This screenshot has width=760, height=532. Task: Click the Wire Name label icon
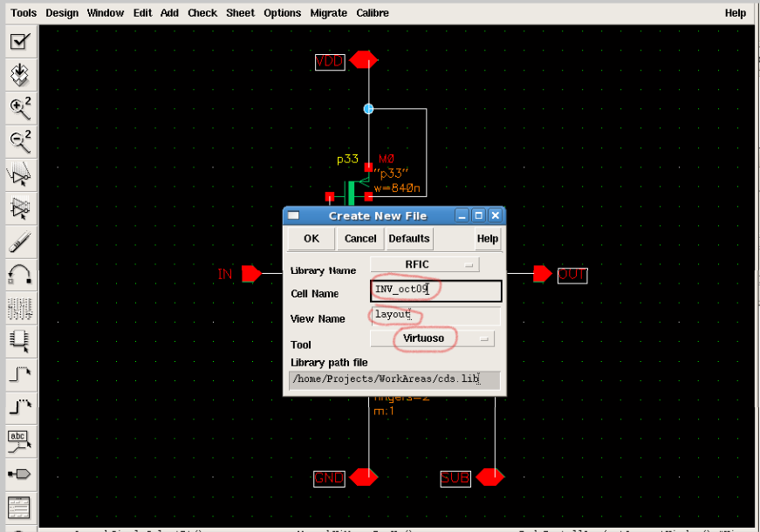click(20, 441)
